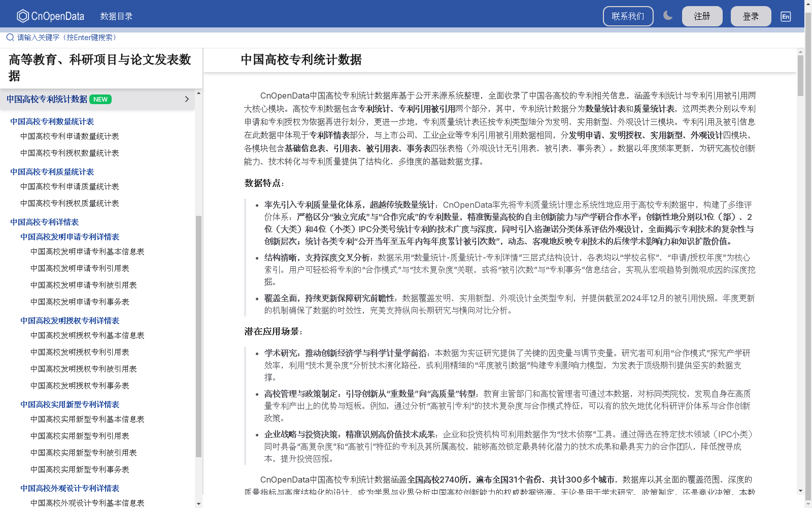
Task: Select 中国高校专利统计数据 sidebar heading
Action: [x=47, y=99]
